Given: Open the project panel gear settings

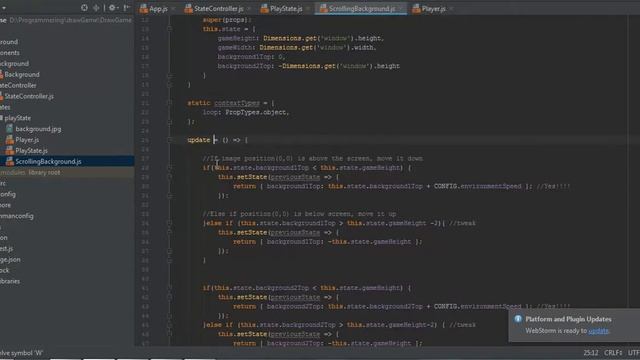Looking at the screenshot, I should pos(112,8).
